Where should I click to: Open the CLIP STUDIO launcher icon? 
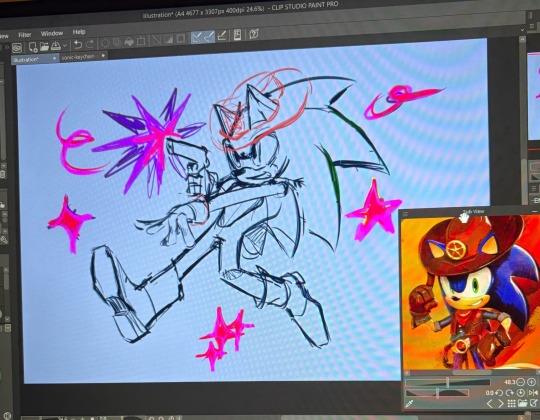tap(17, 47)
